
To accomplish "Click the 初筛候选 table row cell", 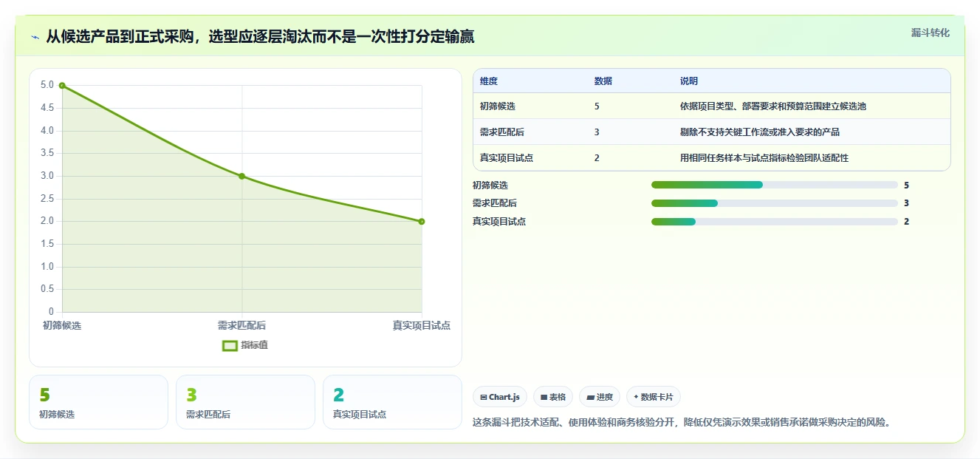I will coord(498,106).
